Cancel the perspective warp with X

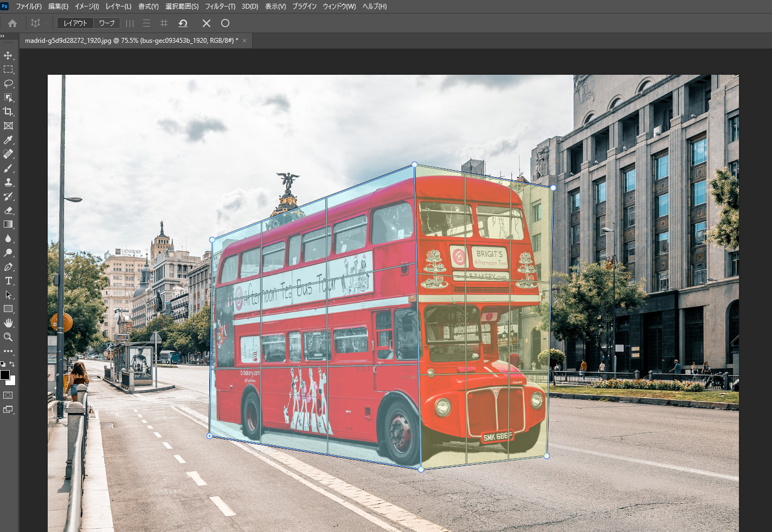click(x=207, y=23)
